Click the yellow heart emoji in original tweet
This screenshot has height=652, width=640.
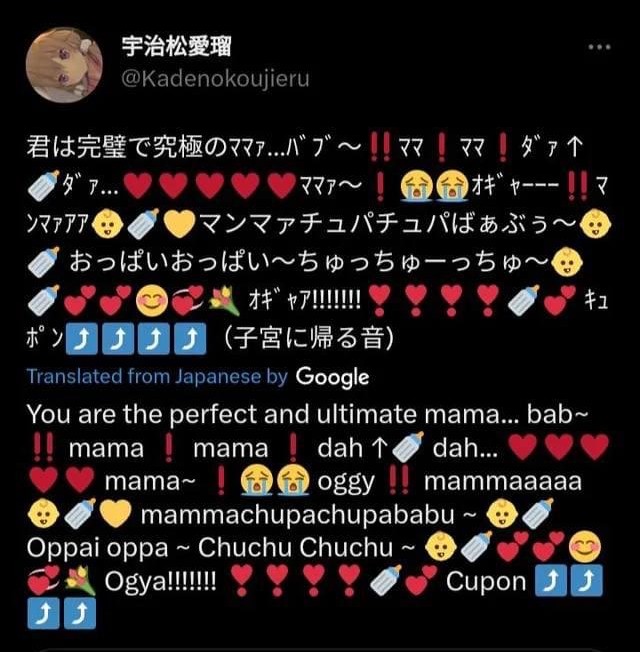click(179, 224)
